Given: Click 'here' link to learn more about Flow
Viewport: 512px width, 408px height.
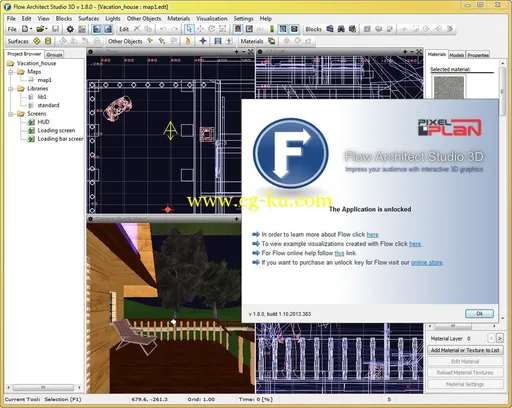Looking at the screenshot, I should click(372, 234).
